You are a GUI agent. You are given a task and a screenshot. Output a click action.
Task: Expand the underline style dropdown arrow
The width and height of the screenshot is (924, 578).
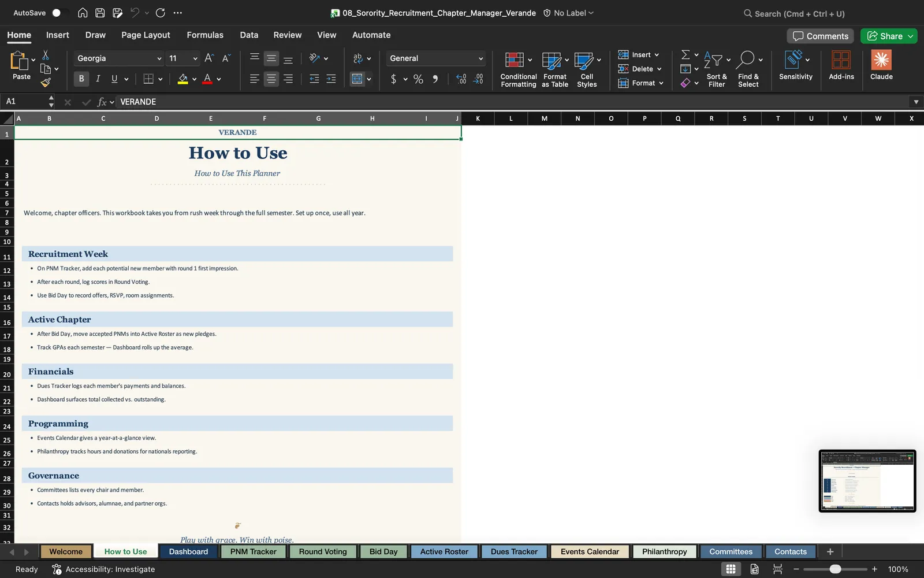point(126,79)
